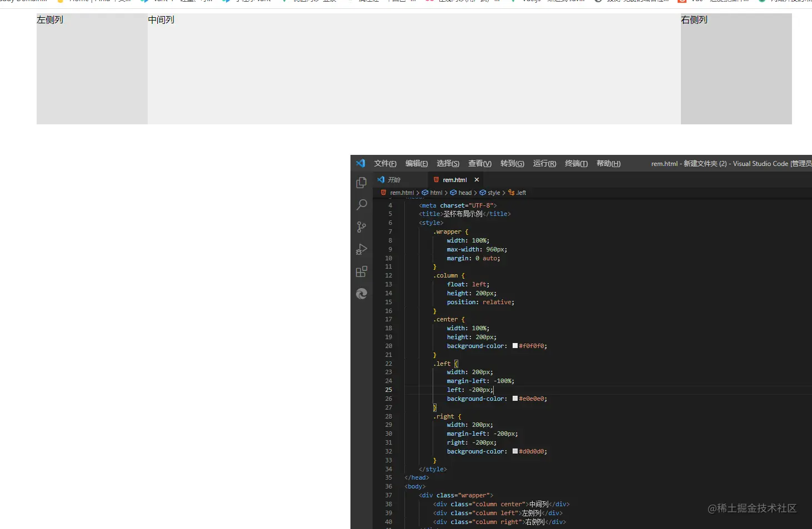Open the Extensions view

(362, 271)
